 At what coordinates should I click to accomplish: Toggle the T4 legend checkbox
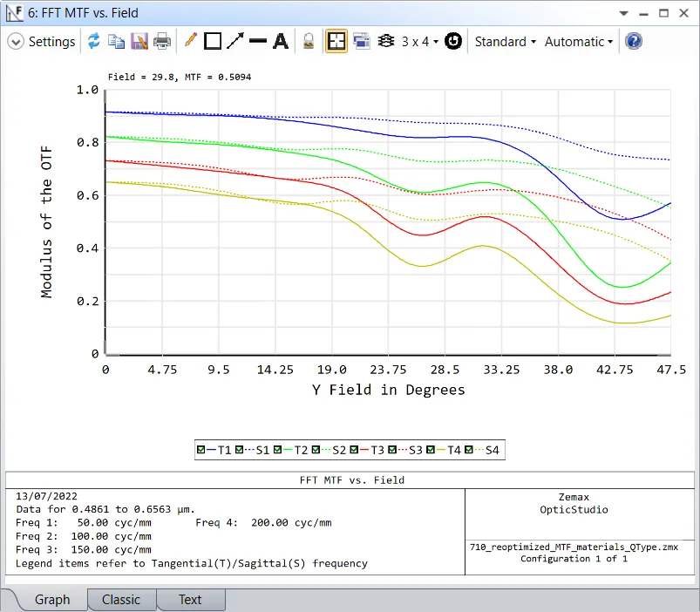pyautogui.click(x=431, y=450)
